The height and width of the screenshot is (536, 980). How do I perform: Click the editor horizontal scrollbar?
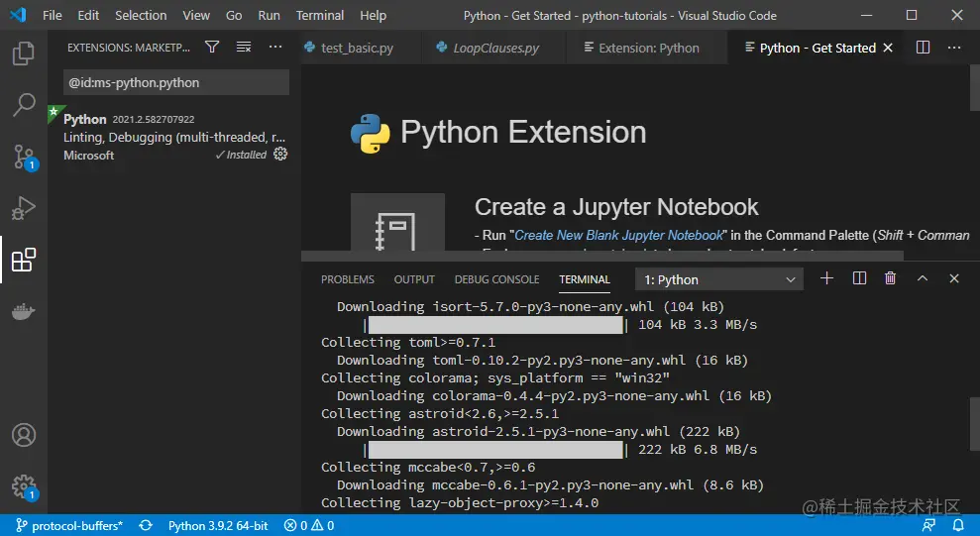point(602,257)
